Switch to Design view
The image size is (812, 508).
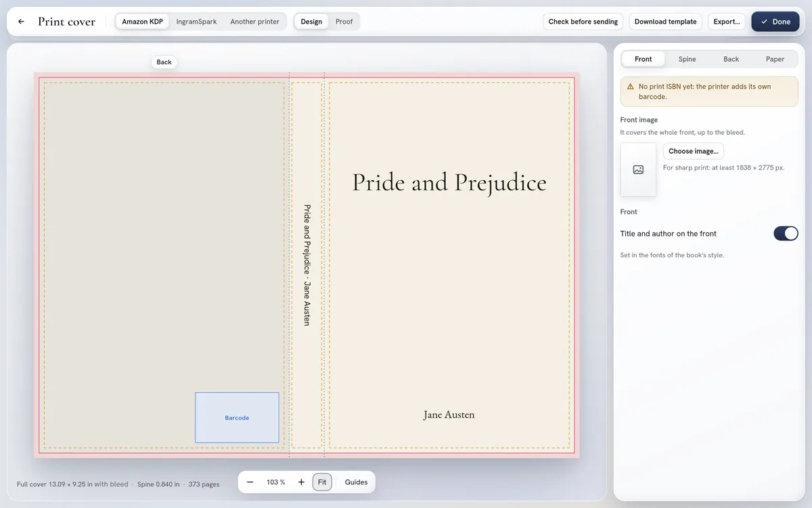click(x=311, y=22)
